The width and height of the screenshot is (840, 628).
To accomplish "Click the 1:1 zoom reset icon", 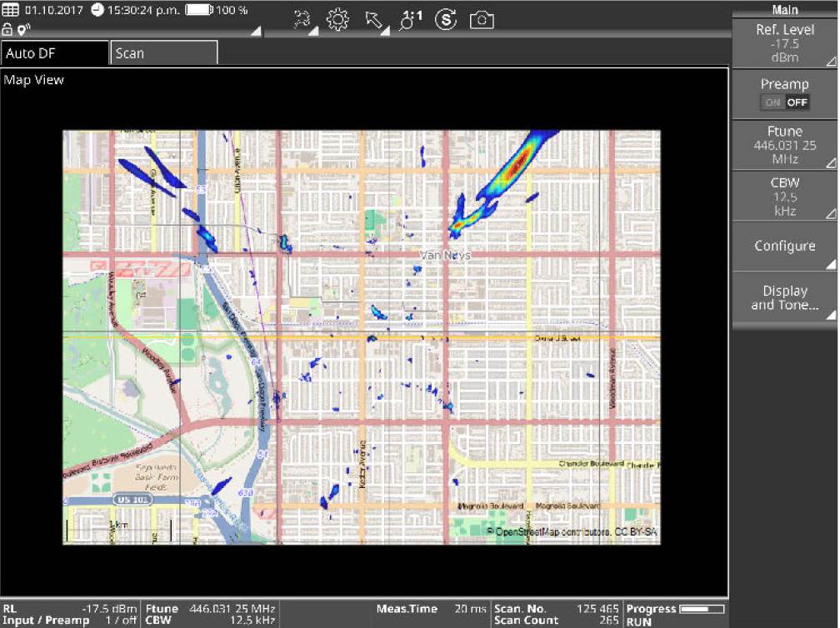I will coord(410,21).
